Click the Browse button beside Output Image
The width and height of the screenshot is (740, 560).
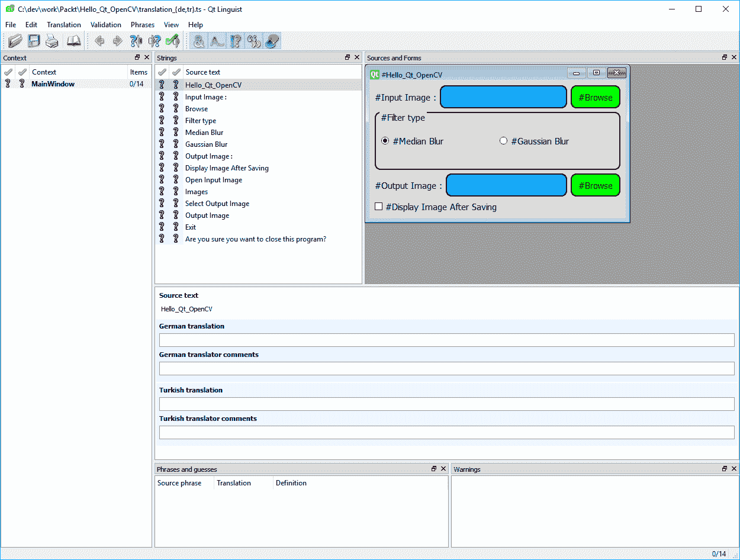(595, 185)
